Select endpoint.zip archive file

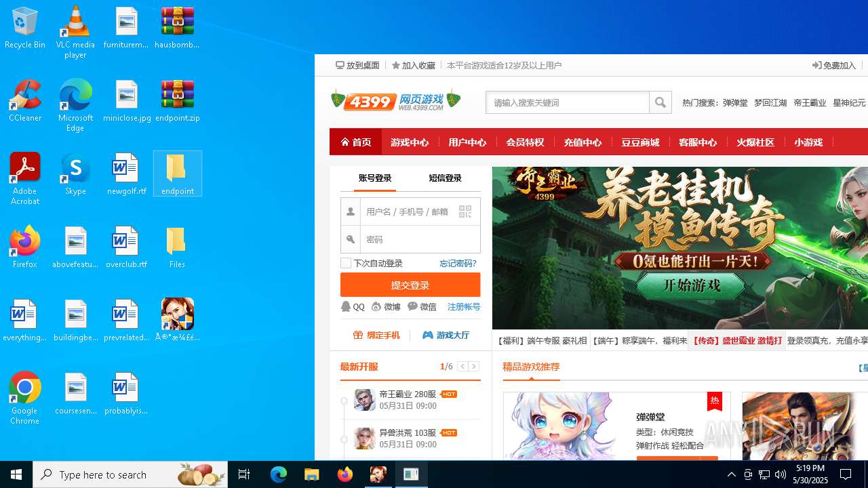coord(177,102)
